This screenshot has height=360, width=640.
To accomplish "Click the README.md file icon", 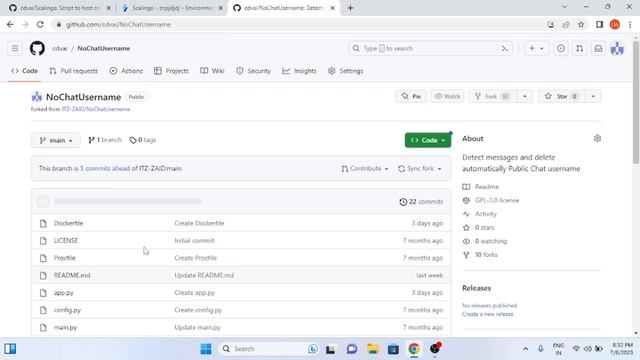I will (43, 276).
